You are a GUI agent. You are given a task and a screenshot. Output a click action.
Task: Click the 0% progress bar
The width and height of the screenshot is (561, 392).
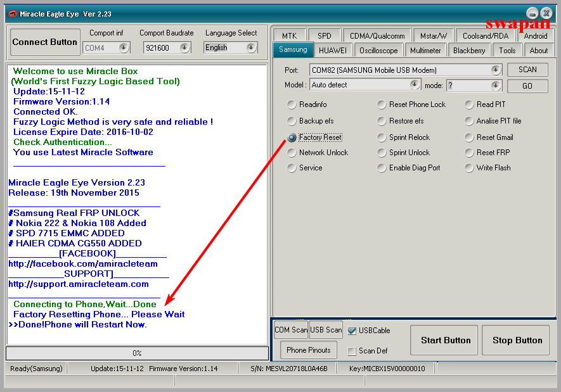137,353
